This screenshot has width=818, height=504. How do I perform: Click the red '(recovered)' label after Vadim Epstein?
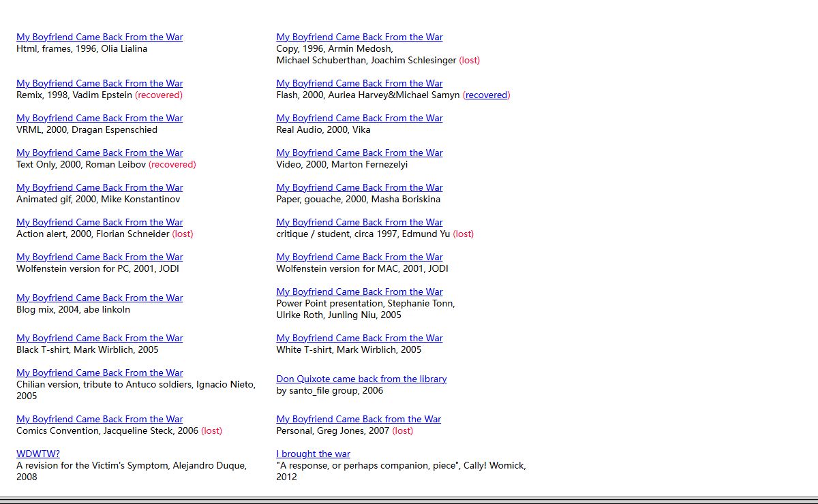coord(159,95)
